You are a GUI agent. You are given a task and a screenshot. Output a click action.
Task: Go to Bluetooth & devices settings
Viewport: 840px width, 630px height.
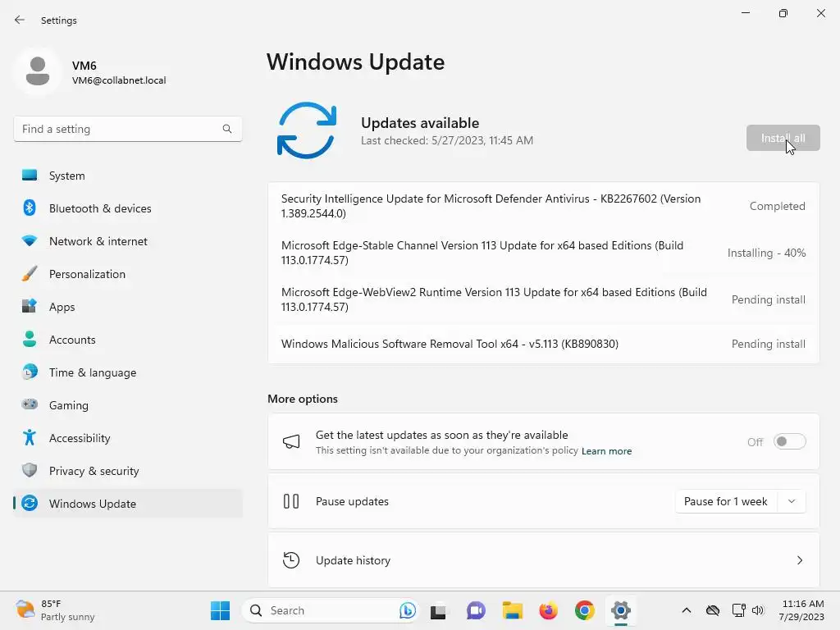click(x=128, y=208)
